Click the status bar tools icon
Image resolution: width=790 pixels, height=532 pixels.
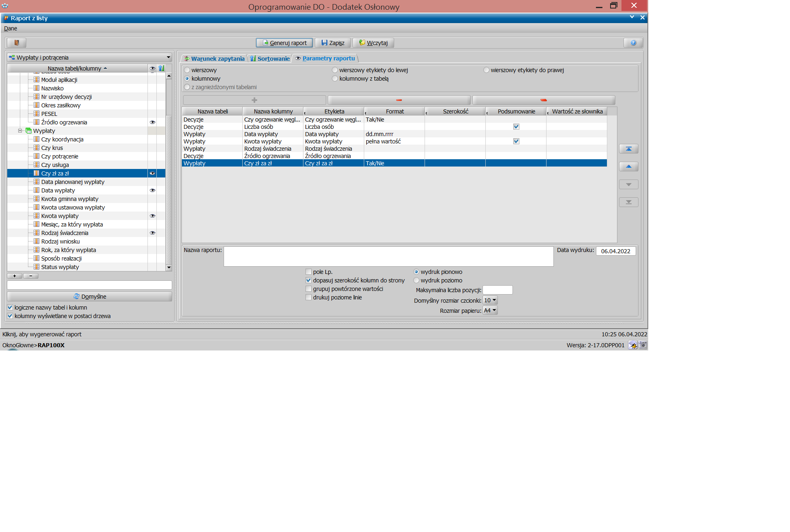click(x=633, y=345)
